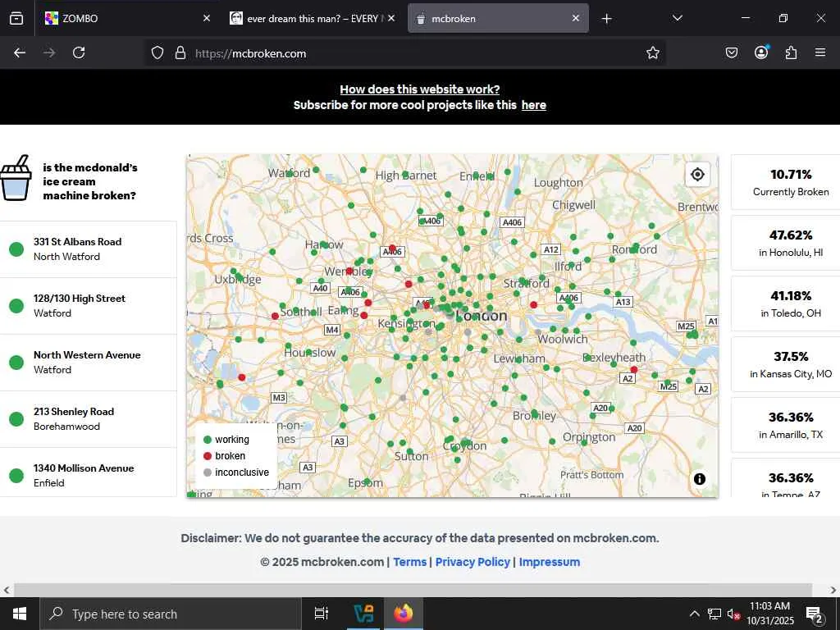Expand the list all tabs chevron
Viewport: 840px width, 630px height.
point(677,18)
